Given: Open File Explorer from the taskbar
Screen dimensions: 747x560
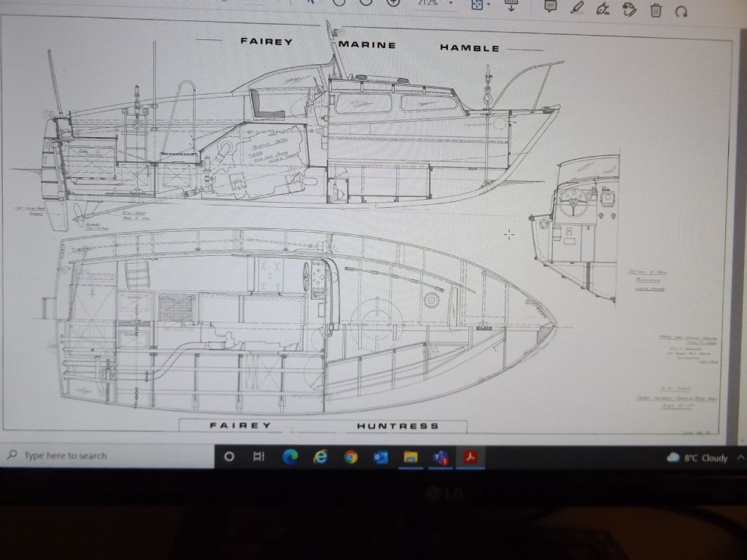Looking at the screenshot, I should click(x=411, y=458).
